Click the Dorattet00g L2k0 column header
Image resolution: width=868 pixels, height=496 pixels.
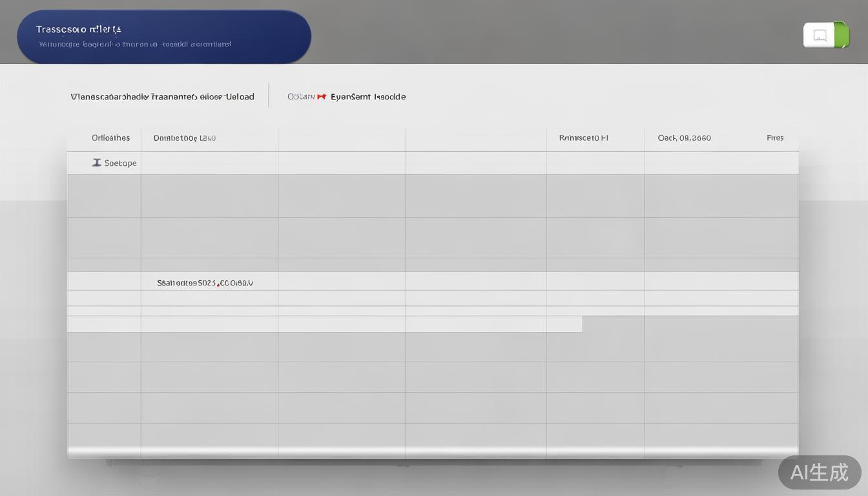click(x=184, y=138)
